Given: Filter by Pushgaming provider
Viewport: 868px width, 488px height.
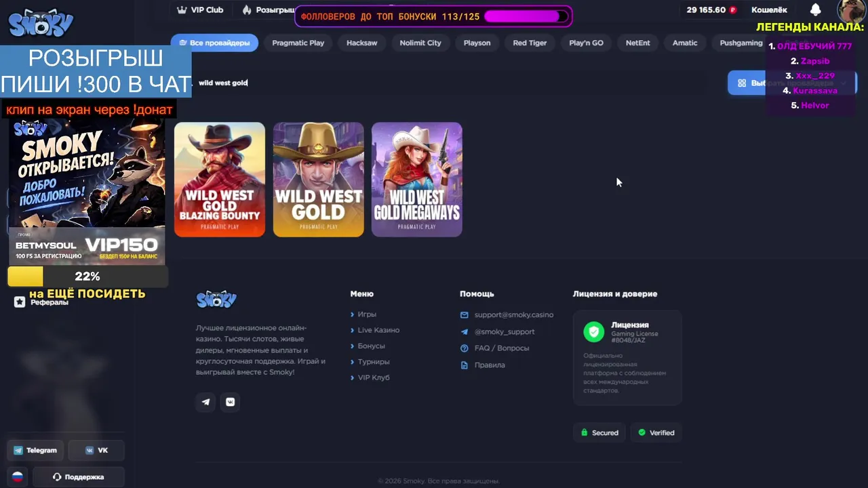Looking at the screenshot, I should pos(741,43).
